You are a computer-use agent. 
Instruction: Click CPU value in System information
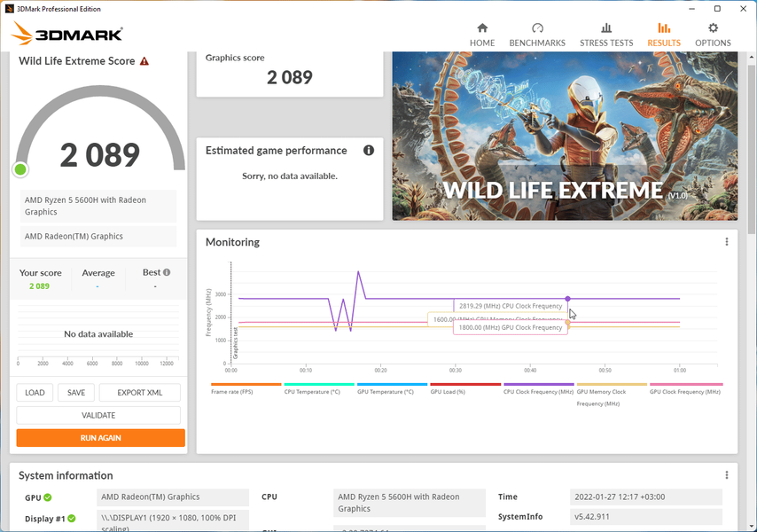point(410,503)
